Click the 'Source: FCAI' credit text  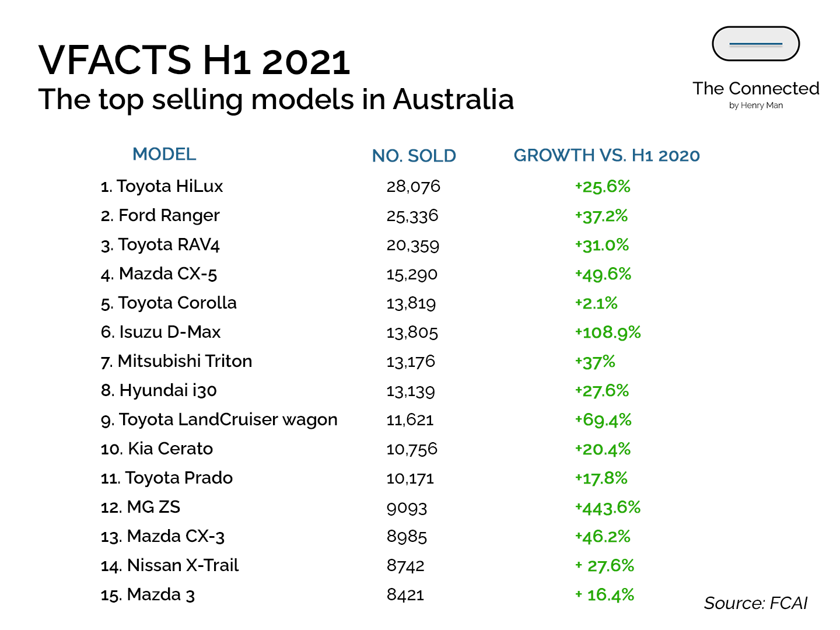point(755,603)
